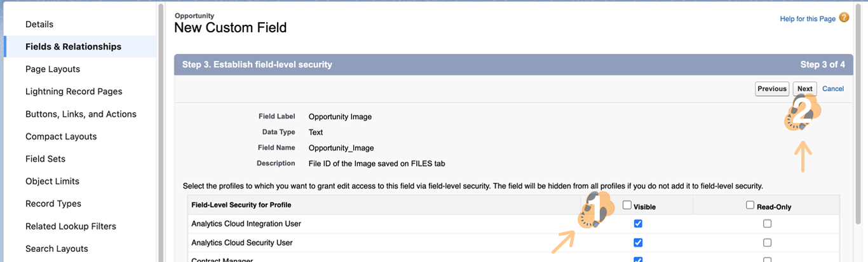Click the sidebar vertical scrollbar
The height and width of the screenshot is (262, 868).
tap(161, 127)
